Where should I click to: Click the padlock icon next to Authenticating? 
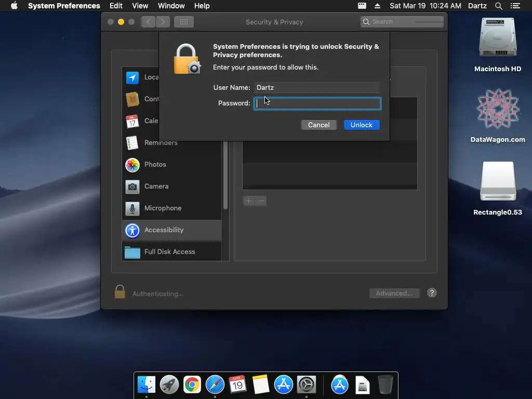point(120,292)
